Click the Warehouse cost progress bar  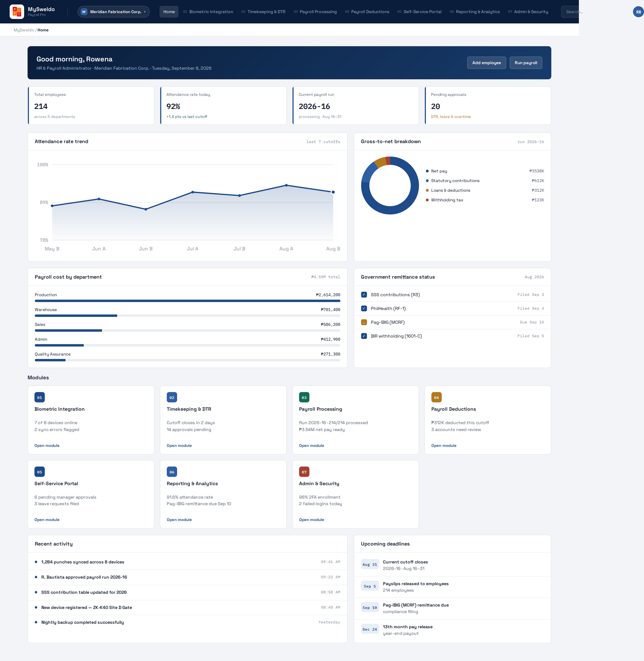187,316
